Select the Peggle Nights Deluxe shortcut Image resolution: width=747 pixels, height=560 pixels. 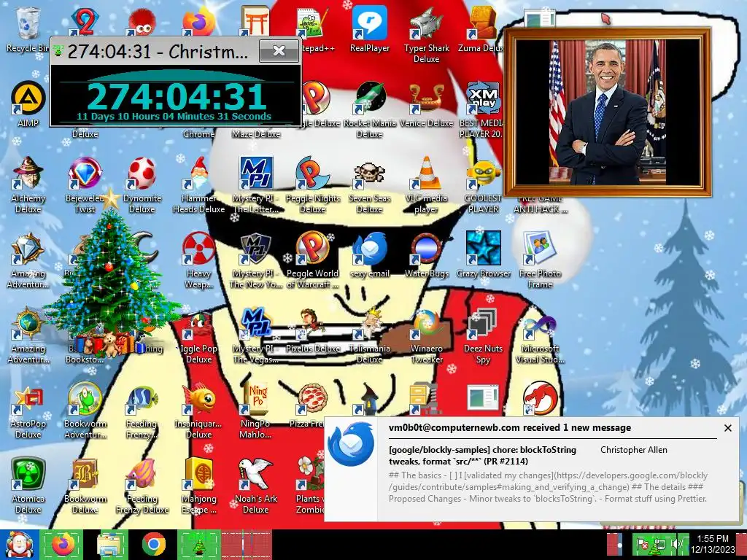coord(312,184)
